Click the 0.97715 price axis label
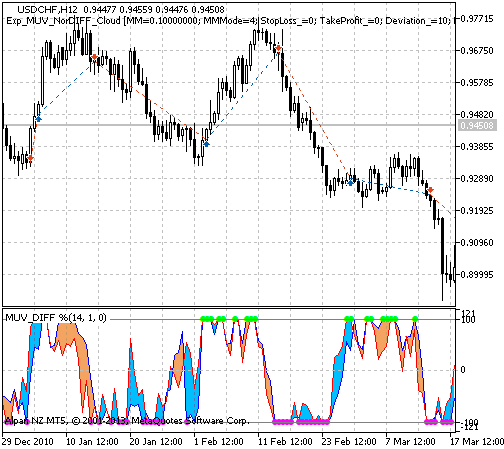This screenshot has width=504, height=449. (477, 19)
